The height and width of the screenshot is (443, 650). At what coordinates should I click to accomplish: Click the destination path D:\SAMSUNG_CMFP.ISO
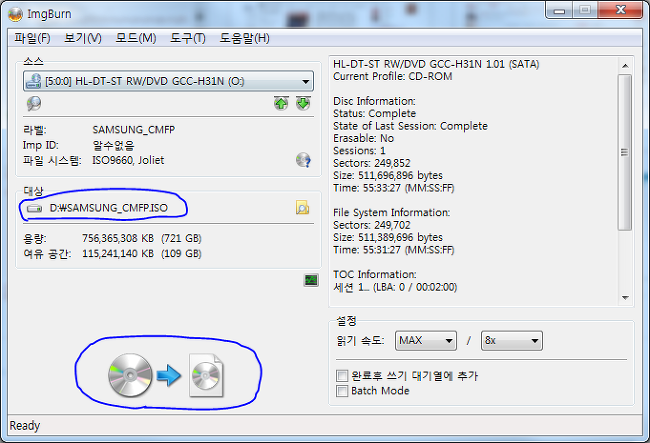(109, 208)
